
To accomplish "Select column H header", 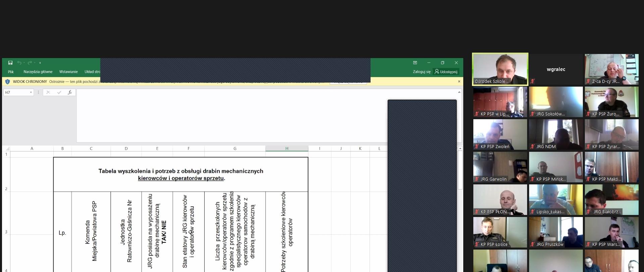I will point(287,148).
